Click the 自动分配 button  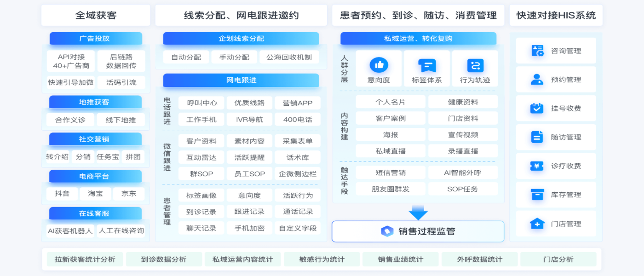(186, 57)
